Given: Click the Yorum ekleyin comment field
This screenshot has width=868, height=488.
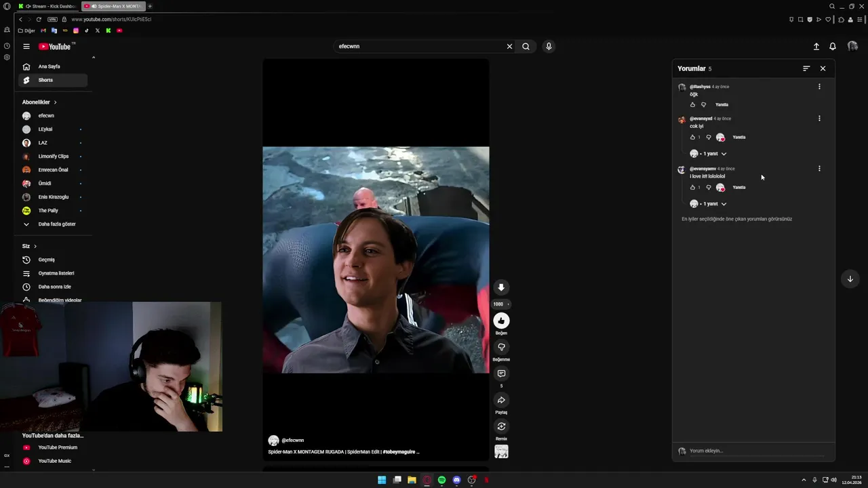Looking at the screenshot, I should (x=756, y=451).
